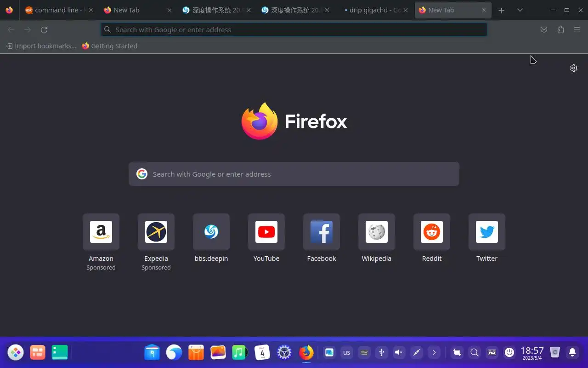The image size is (588, 368).
Task: Open the Getting Started bookmark
Action: coord(109,46)
